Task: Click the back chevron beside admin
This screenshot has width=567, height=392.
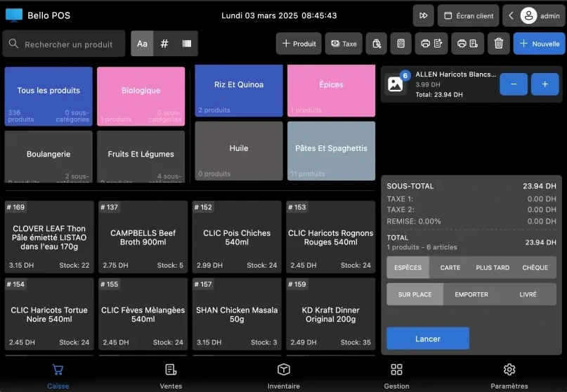Action: coord(511,15)
